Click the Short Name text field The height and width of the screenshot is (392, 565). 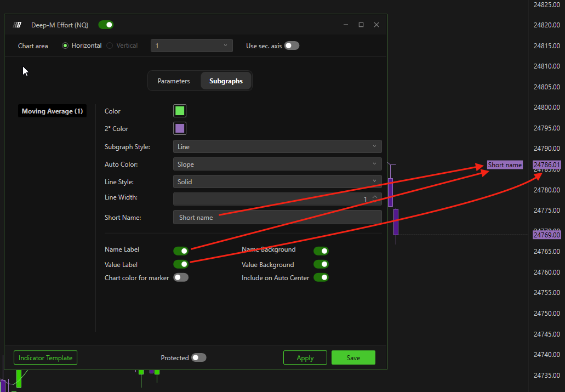click(x=277, y=217)
